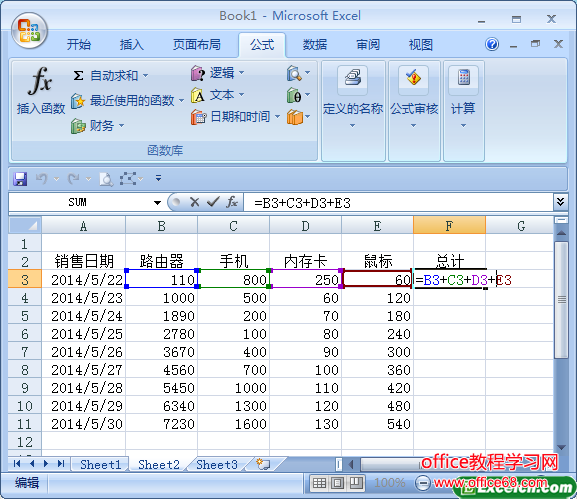Image resolution: width=577 pixels, height=499 pixels.
Task: Open Recently Used functions icon
Action: pyautogui.click(x=78, y=100)
